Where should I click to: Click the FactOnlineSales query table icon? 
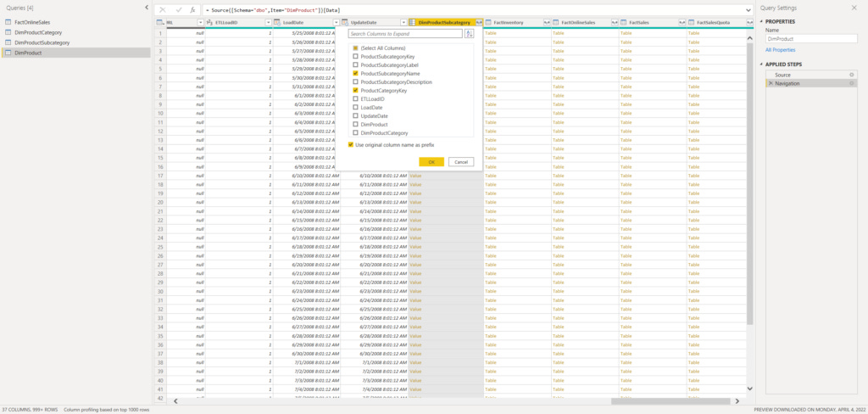coord(8,22)
